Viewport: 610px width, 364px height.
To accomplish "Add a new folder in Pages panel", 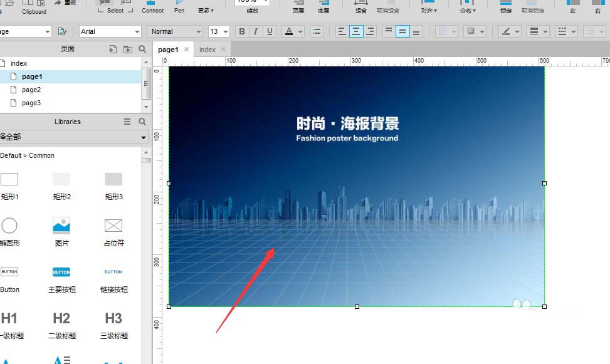I will 128,49.
